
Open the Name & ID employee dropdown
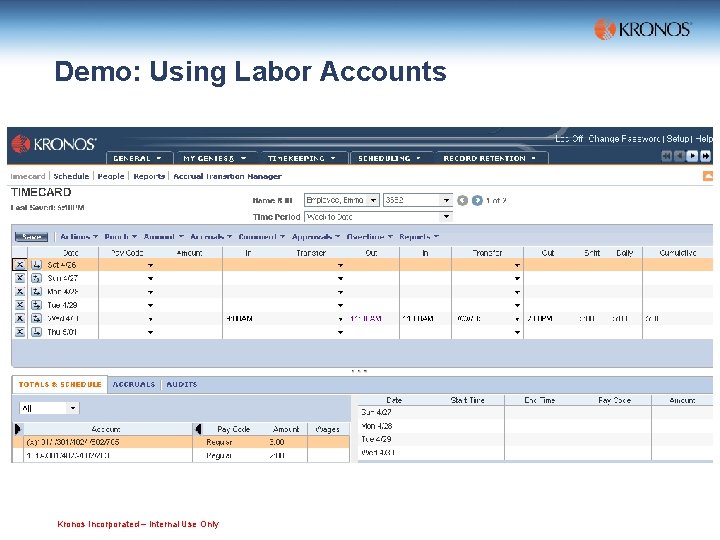(373, 200)
